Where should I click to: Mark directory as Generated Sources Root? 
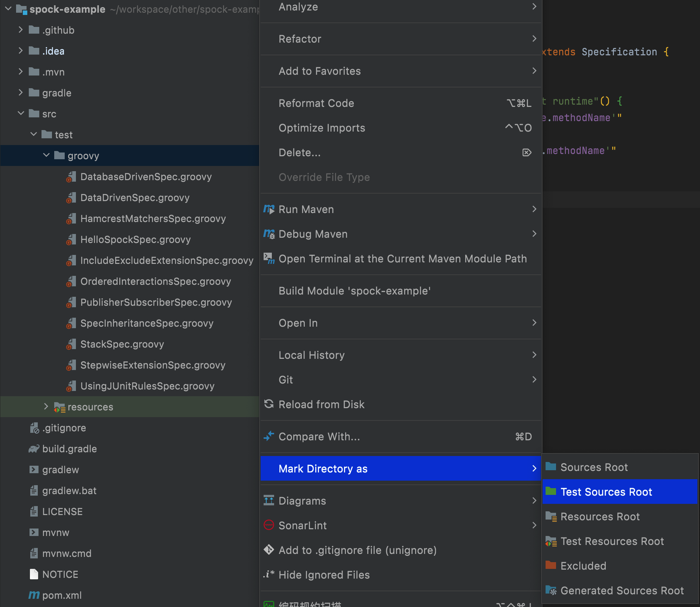pyautogui.click(x=620, y=590)
